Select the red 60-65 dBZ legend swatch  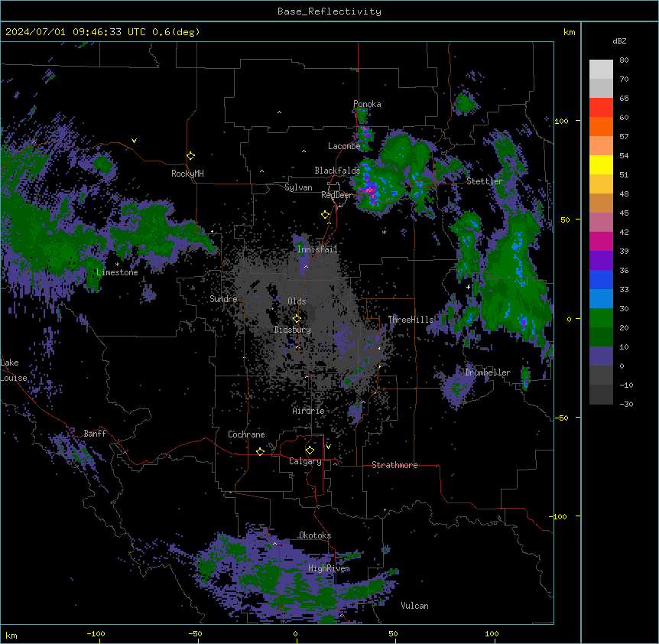(601, 108)
